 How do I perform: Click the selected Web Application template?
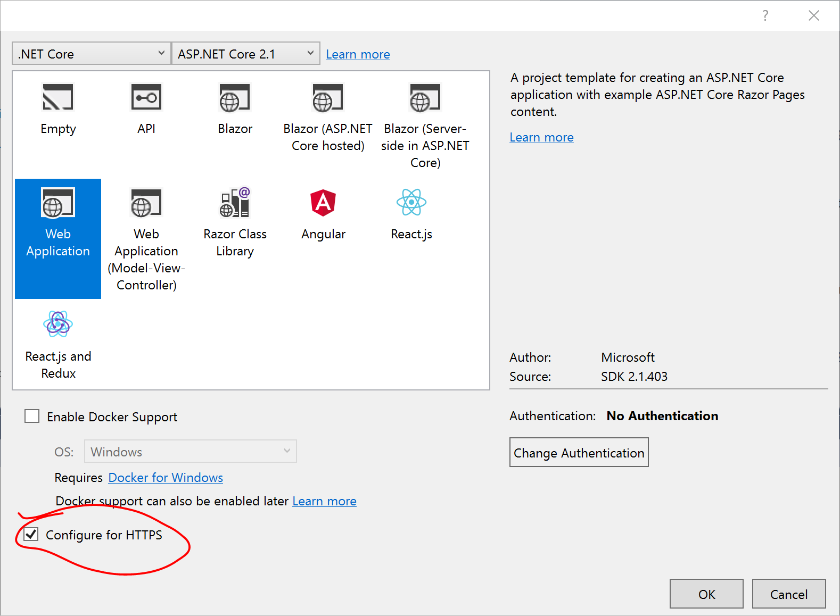(58, 203)
